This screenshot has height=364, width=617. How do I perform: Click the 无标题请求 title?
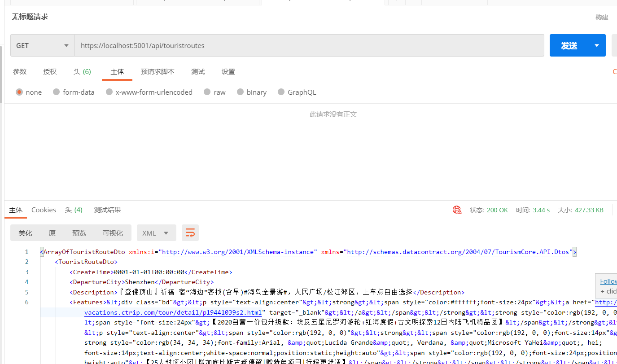30,17
